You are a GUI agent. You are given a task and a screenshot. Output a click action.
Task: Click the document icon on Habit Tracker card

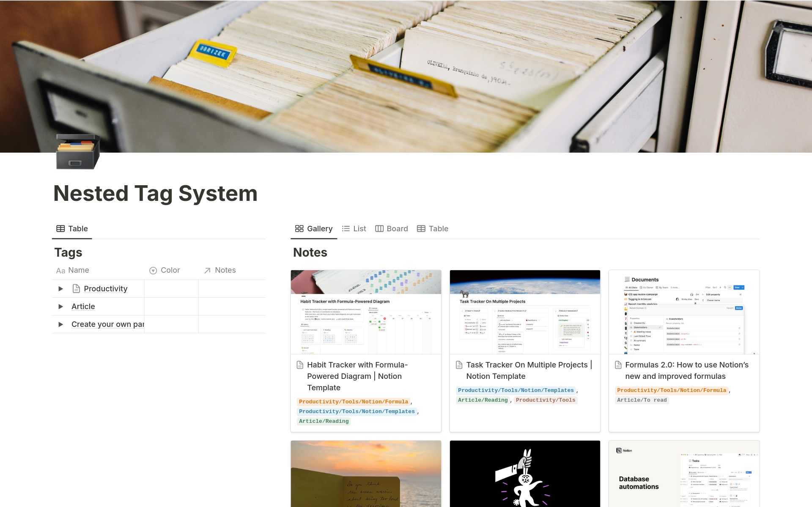[300, 364]
